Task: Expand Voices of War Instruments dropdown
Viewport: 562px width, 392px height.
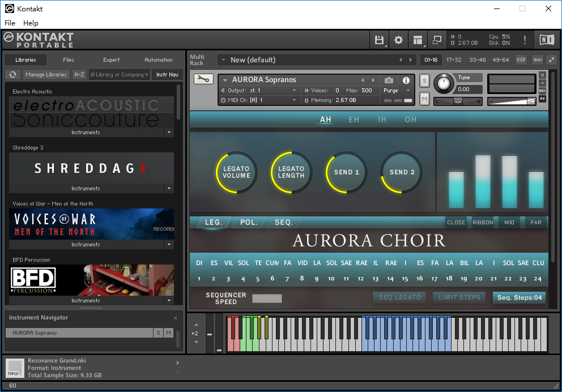Action: click(x=169, y=244)
